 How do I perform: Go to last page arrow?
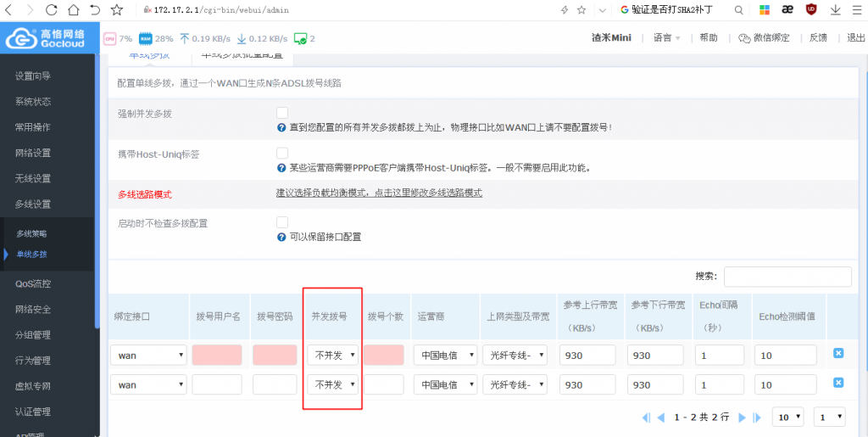pos(757,417)
